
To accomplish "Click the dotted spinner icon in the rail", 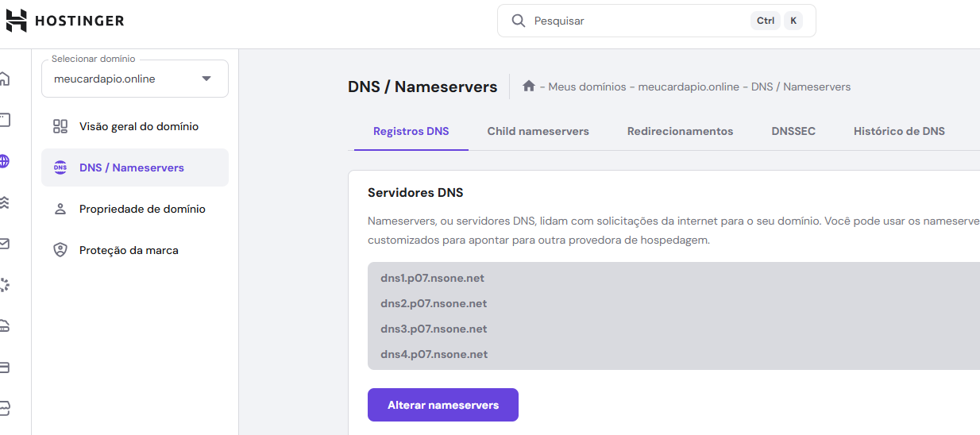I will click(x=4, y=285).
